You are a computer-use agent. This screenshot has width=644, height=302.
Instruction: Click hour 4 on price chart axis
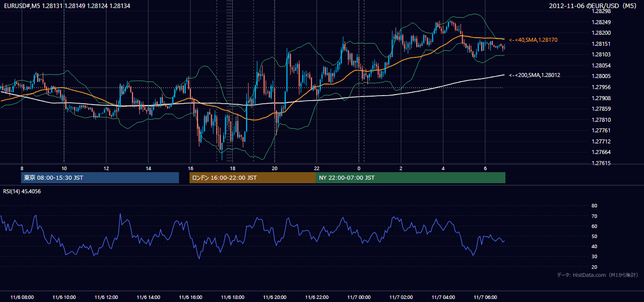[443, 168]
